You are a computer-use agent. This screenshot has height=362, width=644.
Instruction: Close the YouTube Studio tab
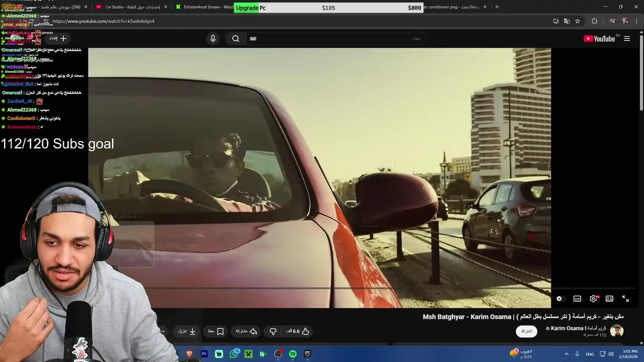point(166,7)
